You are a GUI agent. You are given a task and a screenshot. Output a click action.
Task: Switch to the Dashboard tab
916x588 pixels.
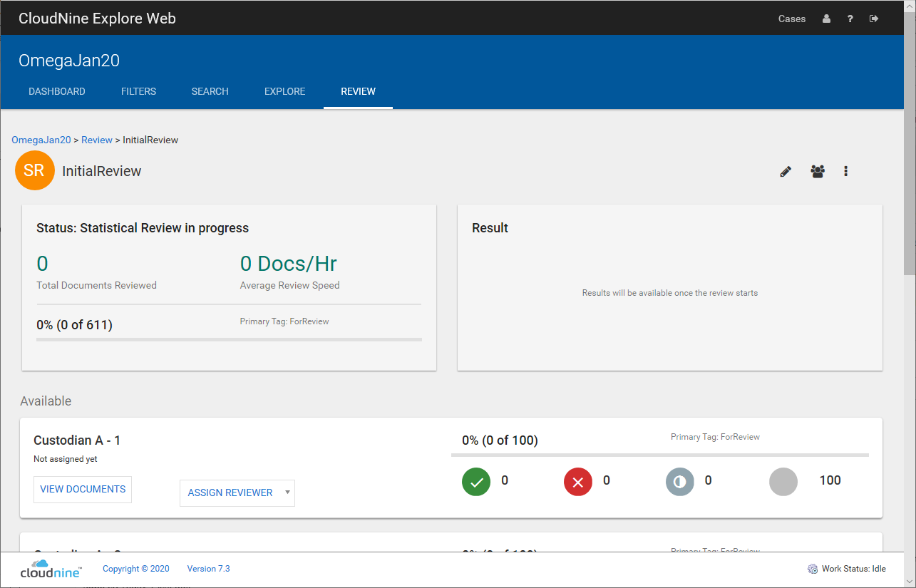(57, 91)
